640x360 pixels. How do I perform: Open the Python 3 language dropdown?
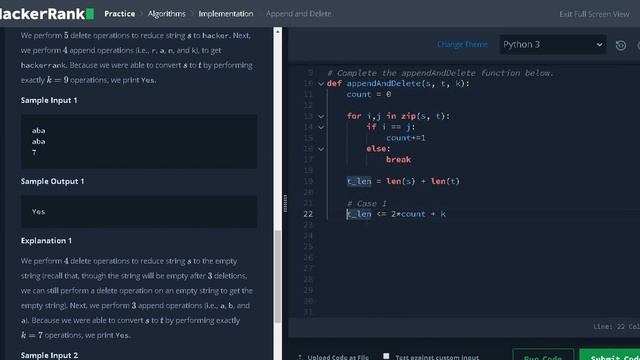click(x=553, y=44)
